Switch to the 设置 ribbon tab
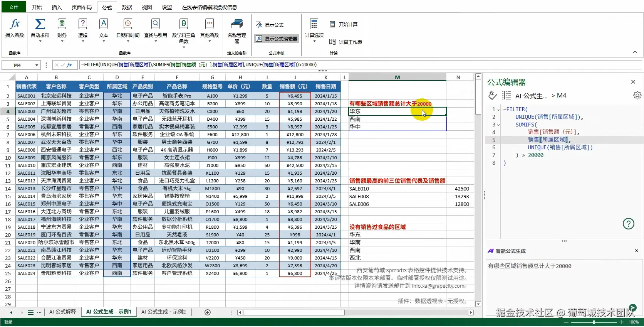Image resolution: width=644 pixels, height=327 pixels. [x=167, y=7]
